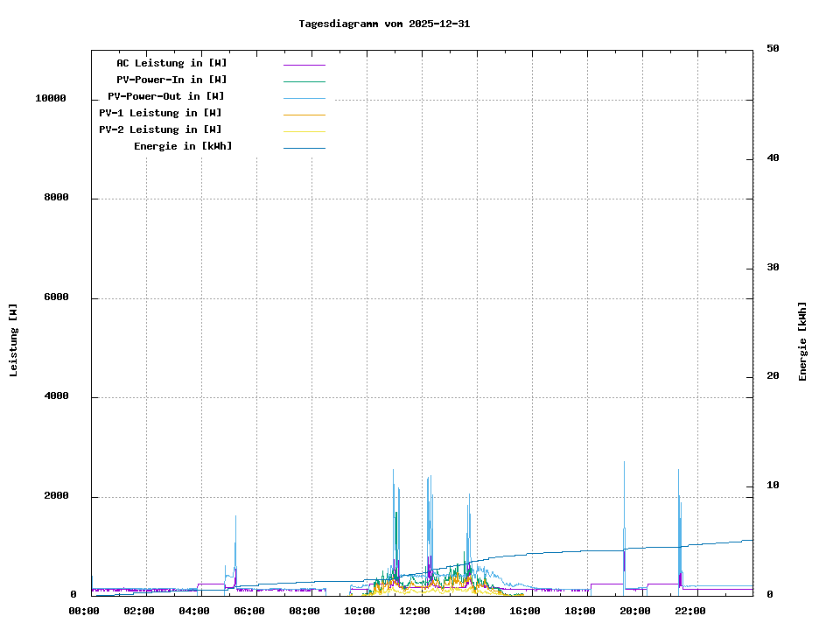840x630 pixels.
Task: Click the 10000 value on the left axis
Action: 51,99
